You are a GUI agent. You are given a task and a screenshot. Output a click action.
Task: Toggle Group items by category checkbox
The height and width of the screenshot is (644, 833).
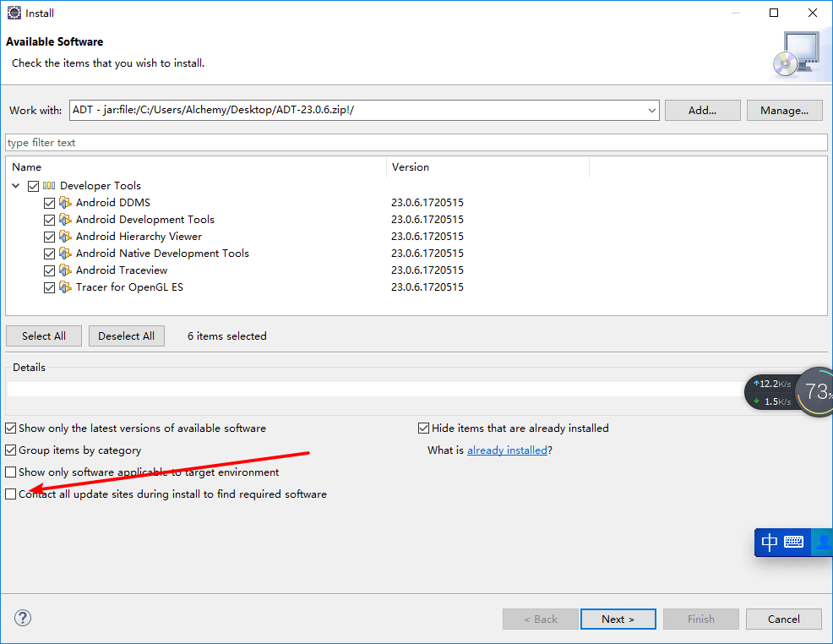[11, 450]
